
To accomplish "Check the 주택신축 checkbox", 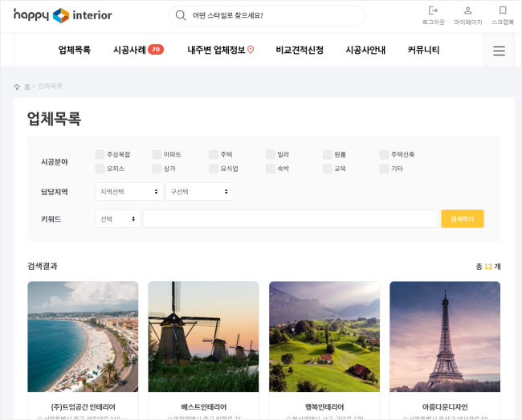I will click(x=384, y=154).
